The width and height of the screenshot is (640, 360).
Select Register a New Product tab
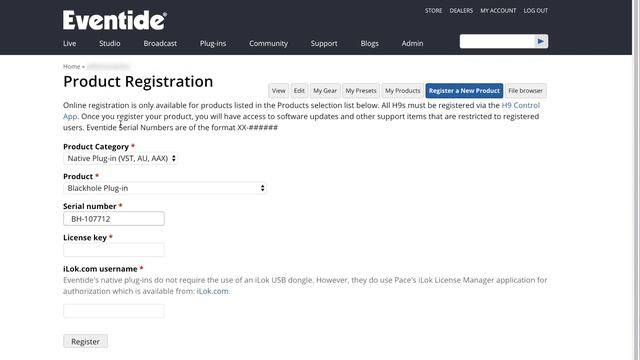464,91
